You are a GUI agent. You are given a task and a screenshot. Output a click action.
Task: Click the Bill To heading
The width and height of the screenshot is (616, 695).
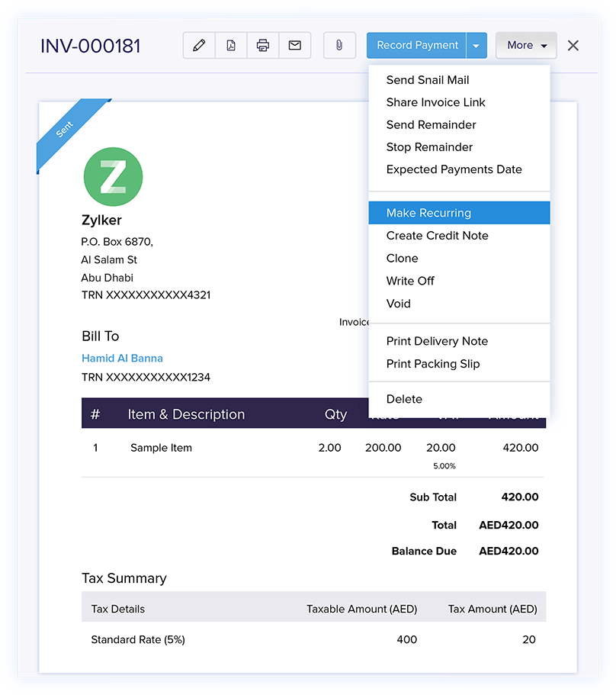[101, 336]
